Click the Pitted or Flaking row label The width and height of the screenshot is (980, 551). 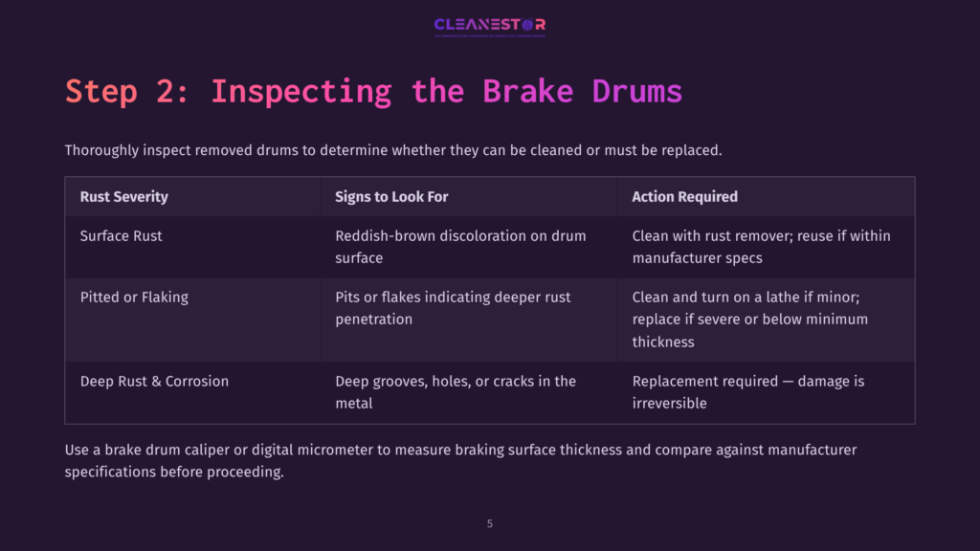[x=134, y=298]
